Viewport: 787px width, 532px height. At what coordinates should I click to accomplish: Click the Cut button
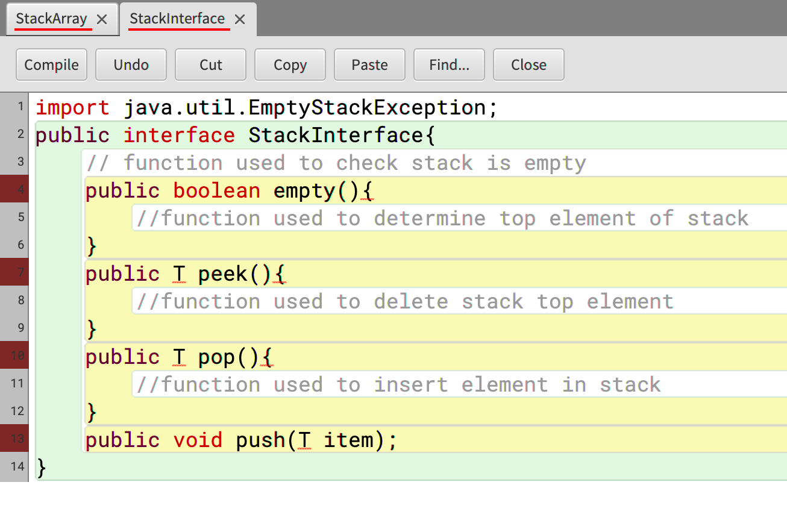210,64
